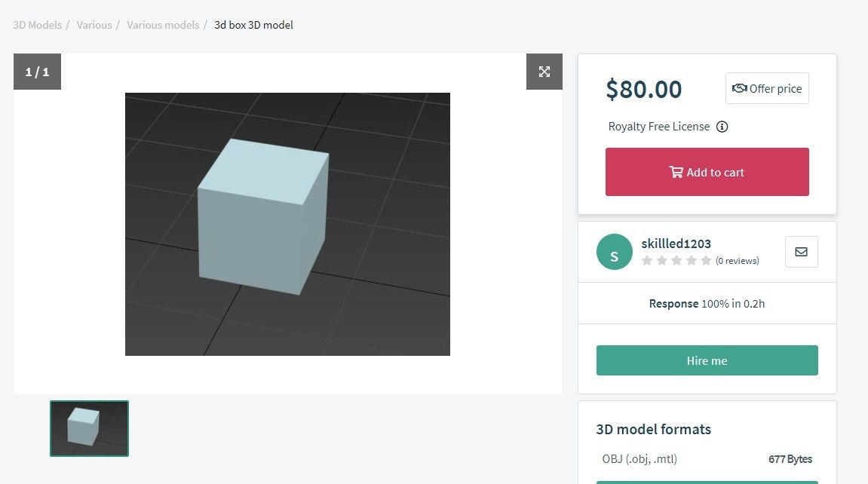Click the handshake icon in Offer price
The height and width of the screenshot is (484, 868).
pyautogui.click(x=740, y=88)
